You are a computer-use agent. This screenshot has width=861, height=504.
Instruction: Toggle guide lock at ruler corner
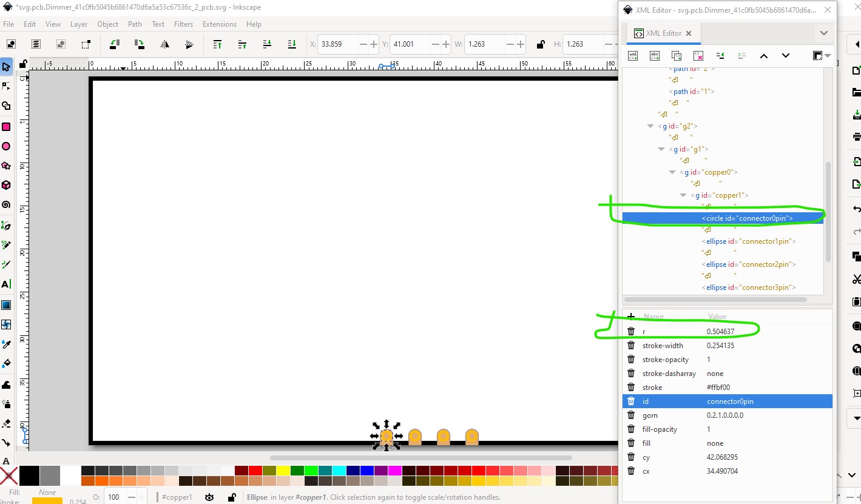point(22,64)
